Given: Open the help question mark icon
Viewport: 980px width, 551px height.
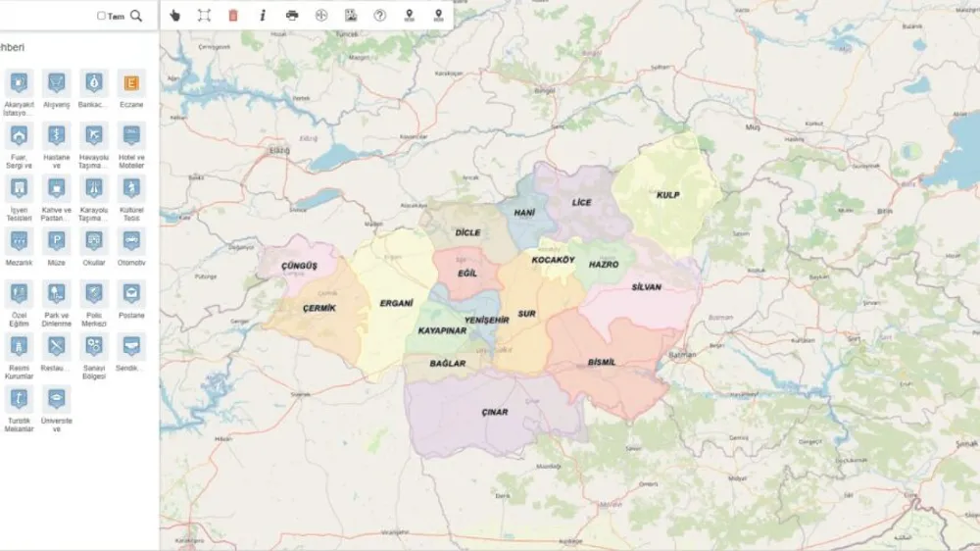Looking at the screenshot, I should [379, 15].
